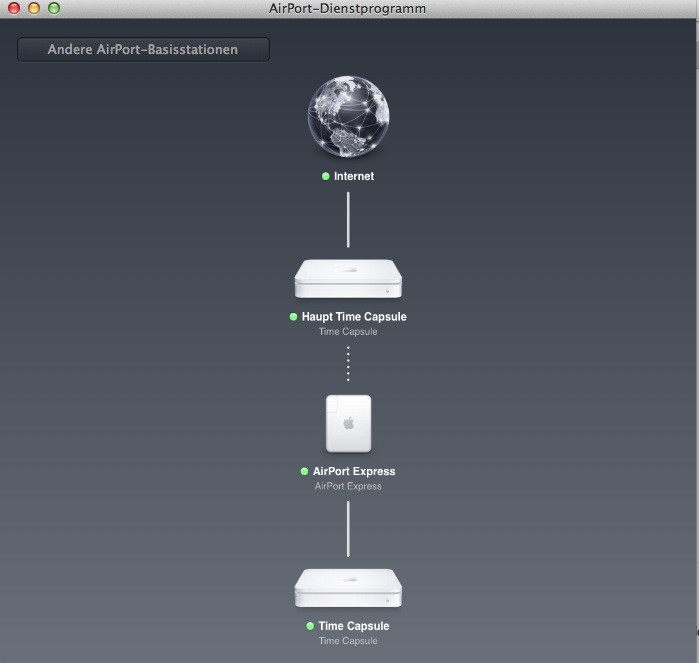This screenshot has height=663, width=699.
Task: Click the bold Internet label
Action: click(x=354, y=176)
